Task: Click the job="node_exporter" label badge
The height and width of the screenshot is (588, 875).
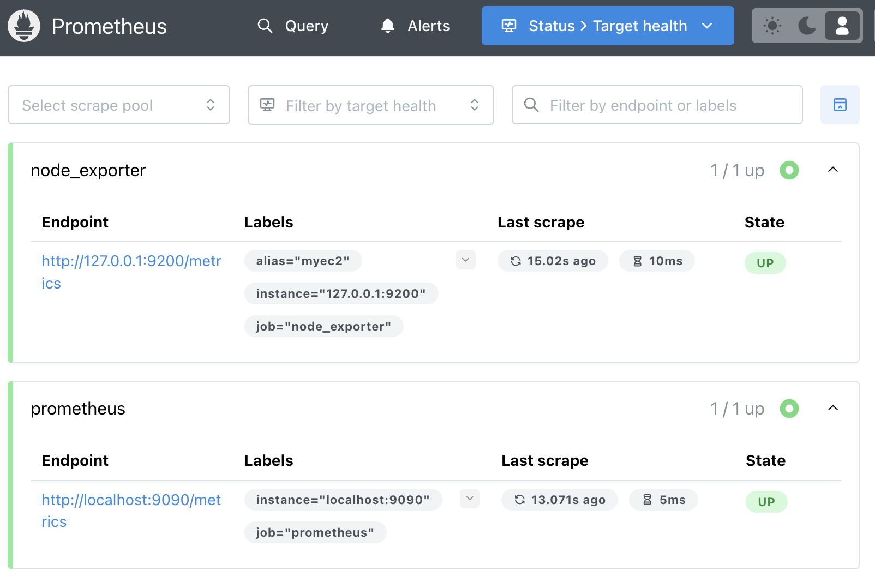Action: pos(324,326)
